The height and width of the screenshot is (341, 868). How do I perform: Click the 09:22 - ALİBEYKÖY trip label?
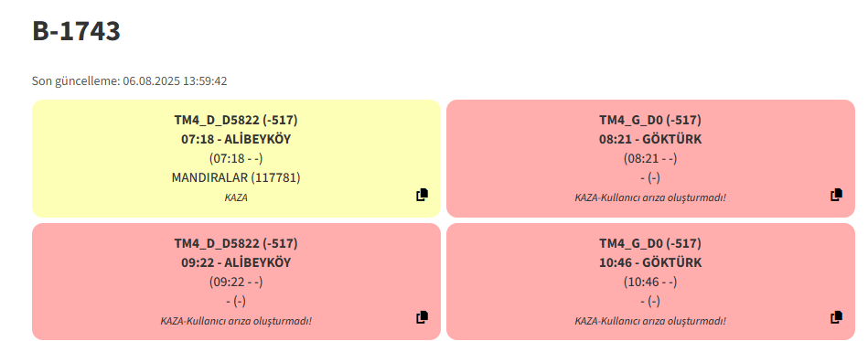(x=236, y=263)
